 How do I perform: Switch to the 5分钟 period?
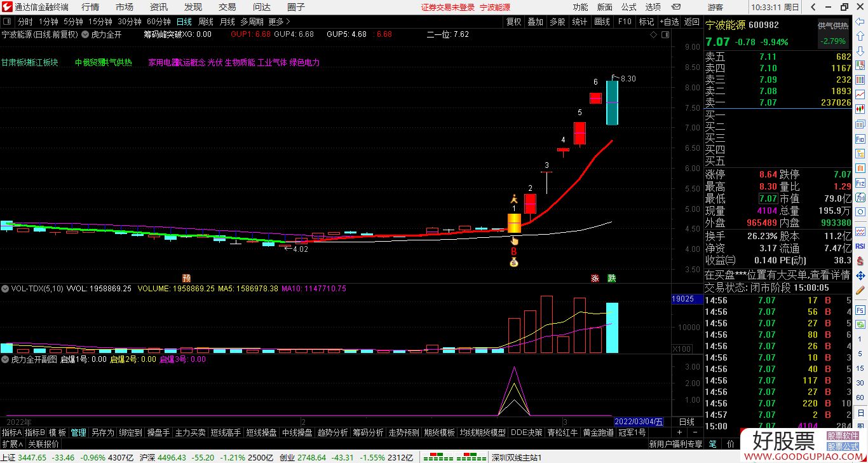[x=73, y=22]
